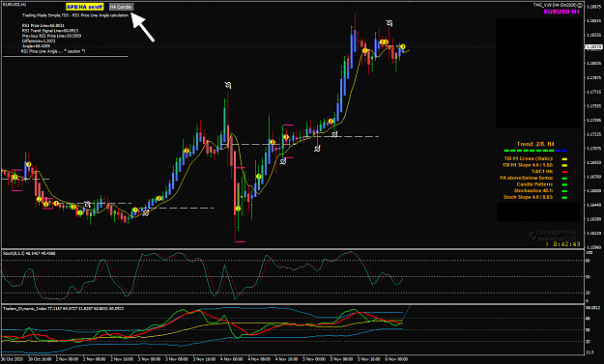Click the TDI H1 Cross (Static) row label

tap(529, 158)
